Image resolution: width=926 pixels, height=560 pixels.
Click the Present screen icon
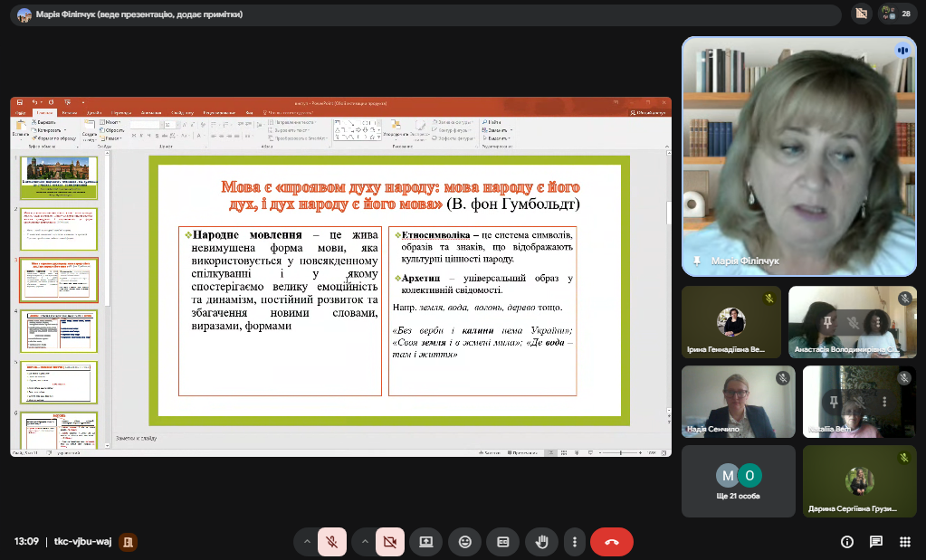(425, 542)
